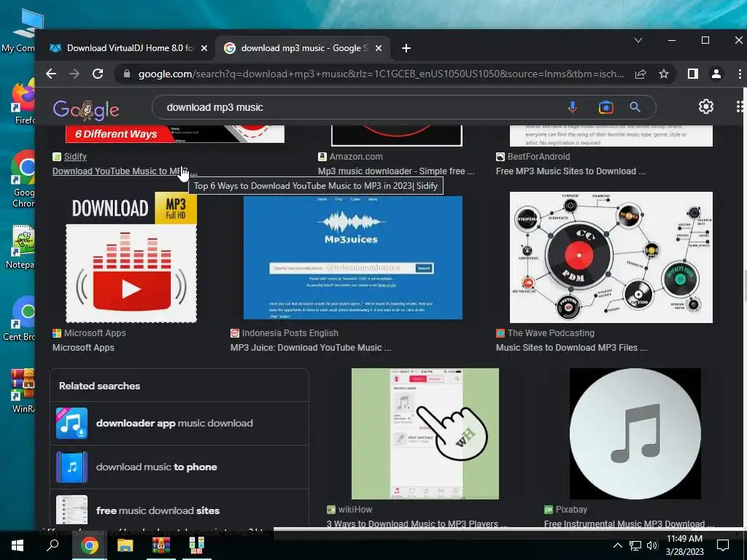Choose downloader app music download related search
The image size is (747, 560).
(x=179, y=423)
